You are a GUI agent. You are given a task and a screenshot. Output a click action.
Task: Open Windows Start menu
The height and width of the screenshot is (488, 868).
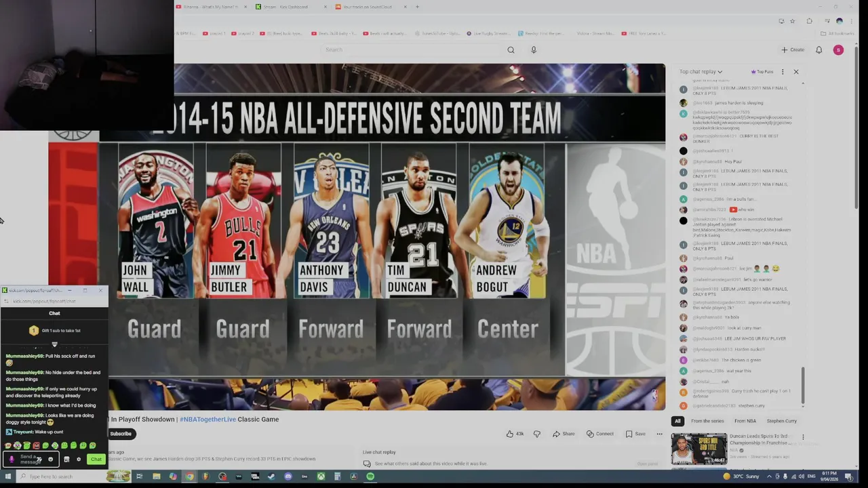click(x=9, y=476)
